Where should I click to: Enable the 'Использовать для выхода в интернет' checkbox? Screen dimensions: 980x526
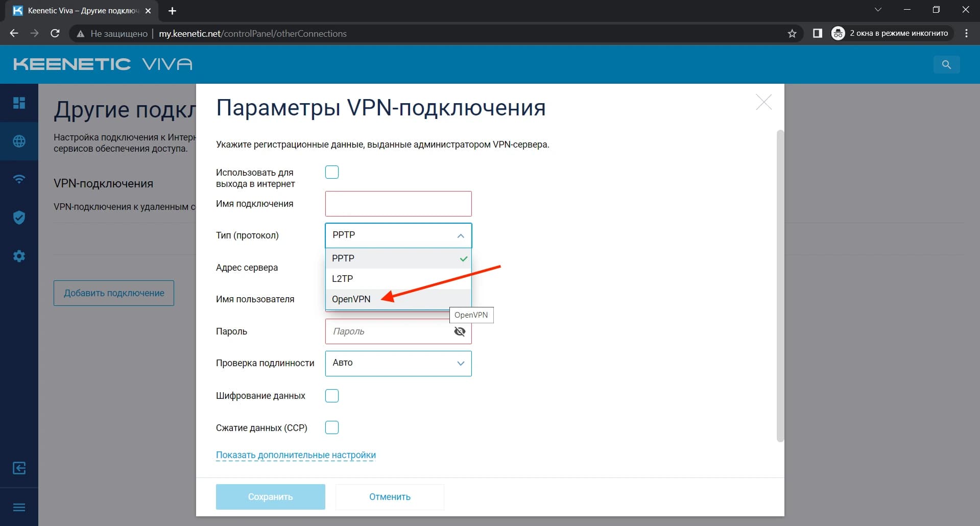(331, 172)
